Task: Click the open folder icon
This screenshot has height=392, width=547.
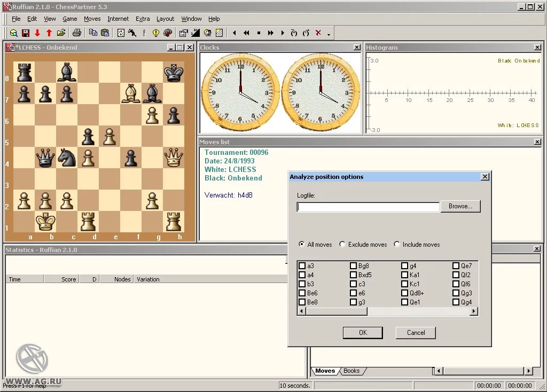Action: coord(61,33)
